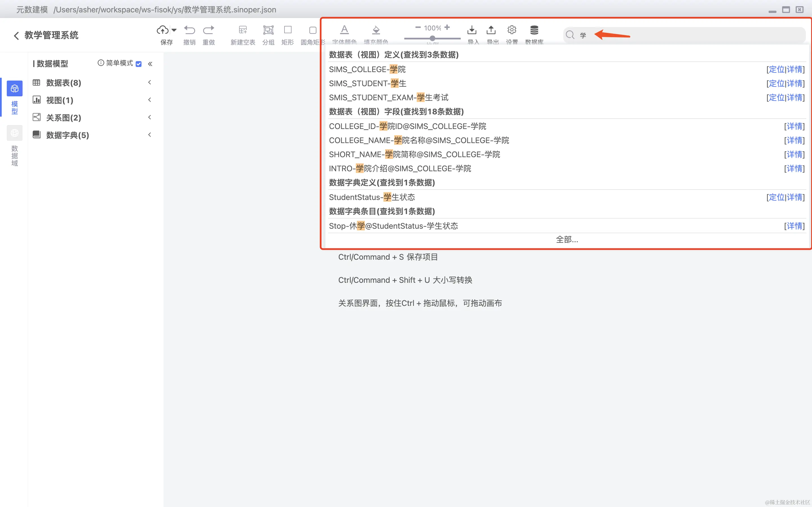Click the Group (分组) toolbar icon
812x507 pixels.
click(x=268, y=30)
